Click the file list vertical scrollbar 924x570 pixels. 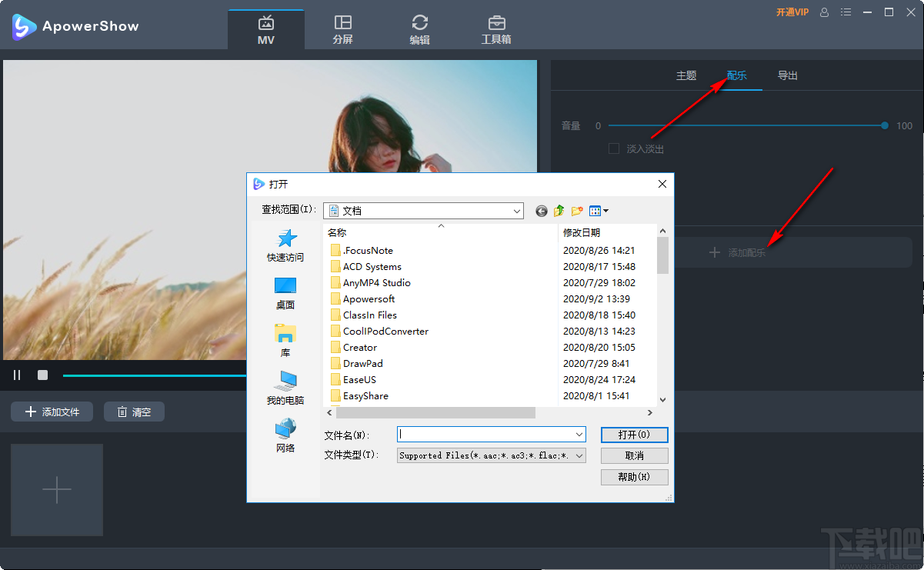click(x=663, y=255)
